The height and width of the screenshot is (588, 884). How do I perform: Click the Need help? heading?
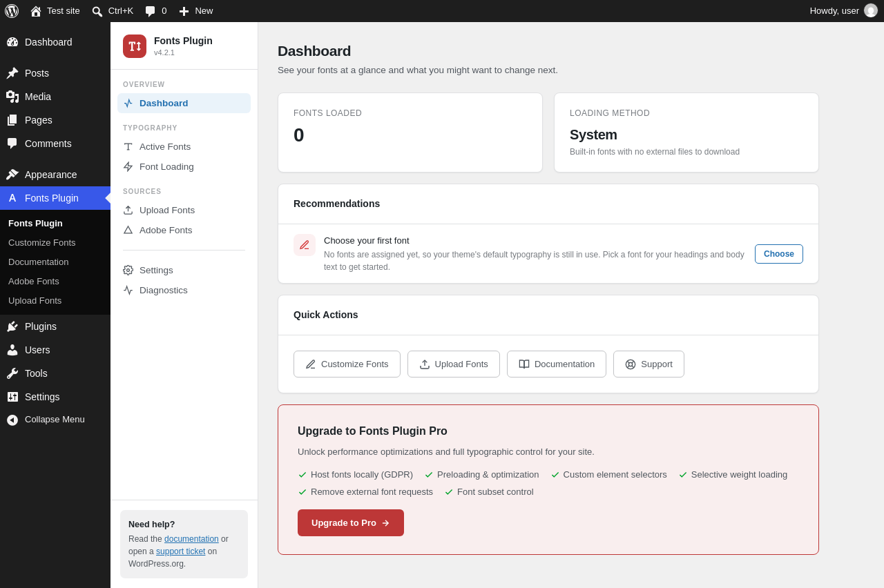152,525
